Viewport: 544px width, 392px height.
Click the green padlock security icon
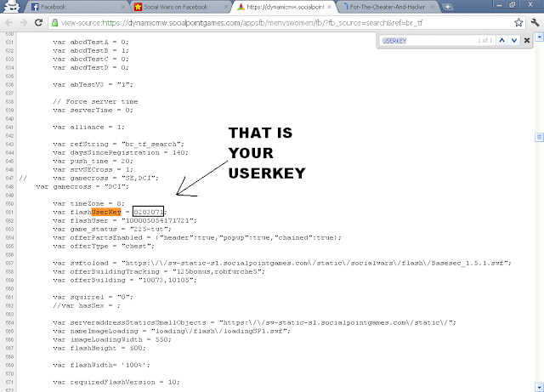(x=54, y=23)
